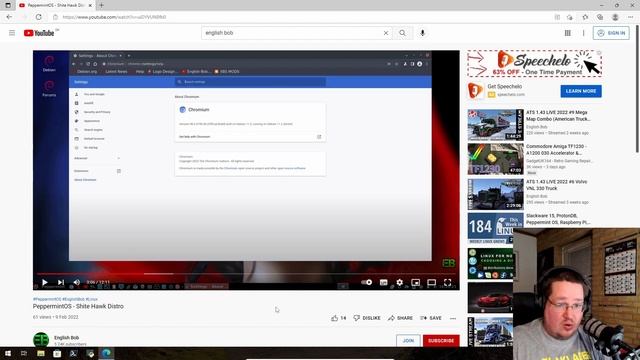Image resolution: width=640 pixels, height=360 pixels.
Task: Open the English Bob channel avatar
Action: [41, 340]
